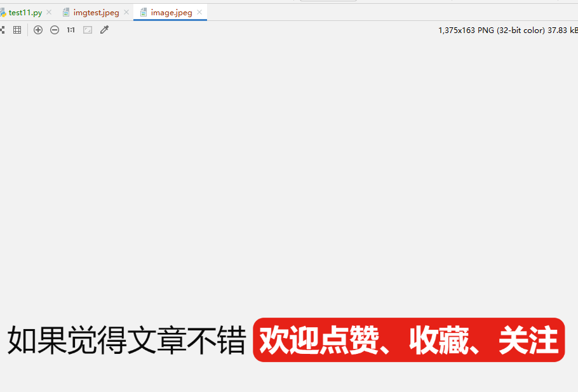The image size is (578, 392).
Task: Toggle the transparency chessboard icon
Action: pyautogui.click(x=2, y=30)
